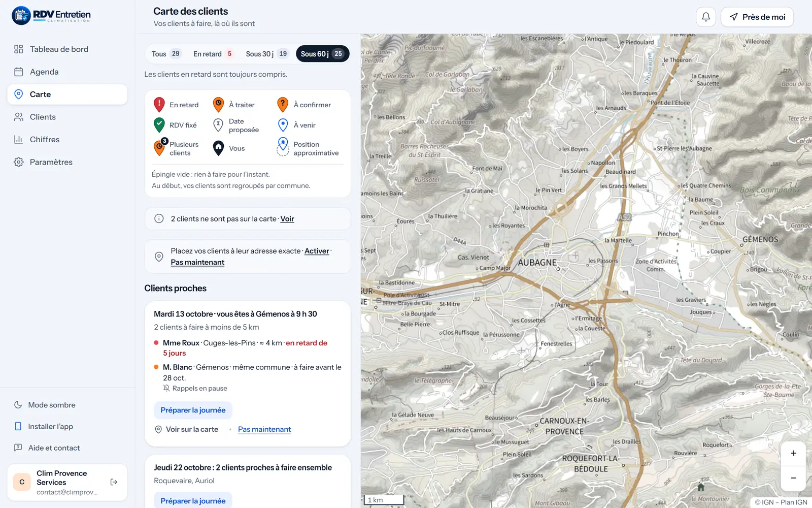Select the Carte sidebar item
Image resolution: width=812 pixels, height=508 pixels.
pyautogui.click(x=67, y=94)
